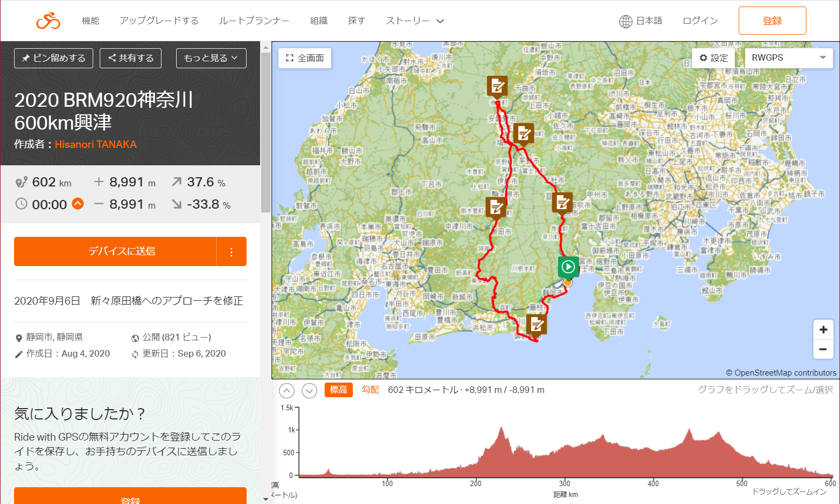Toggle 全画面 fullscreen map mode
The width and height of the screenshot is (840, 504).
click(x=305, y=58)
